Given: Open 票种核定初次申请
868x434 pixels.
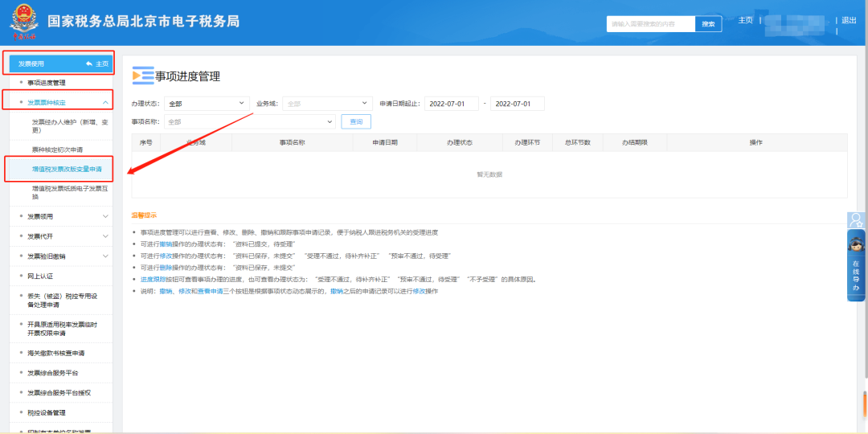Looking at the screenshot, I should (58, 149).
